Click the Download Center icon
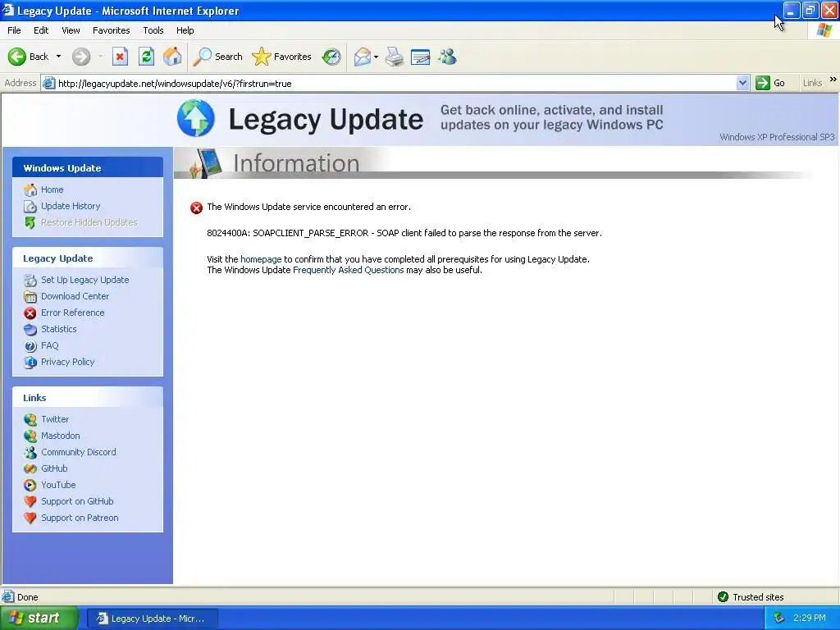The image size is (840, 630). [x=30, y=296]
